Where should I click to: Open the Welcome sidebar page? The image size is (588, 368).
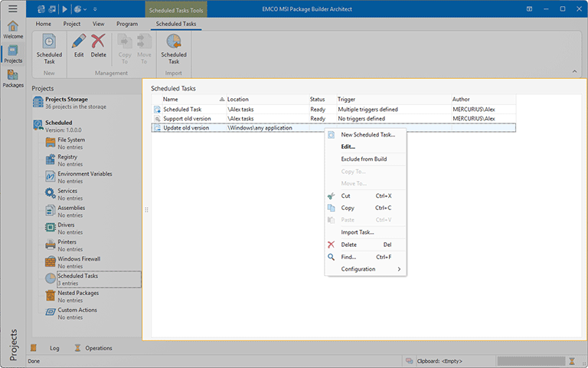(13, 30)
